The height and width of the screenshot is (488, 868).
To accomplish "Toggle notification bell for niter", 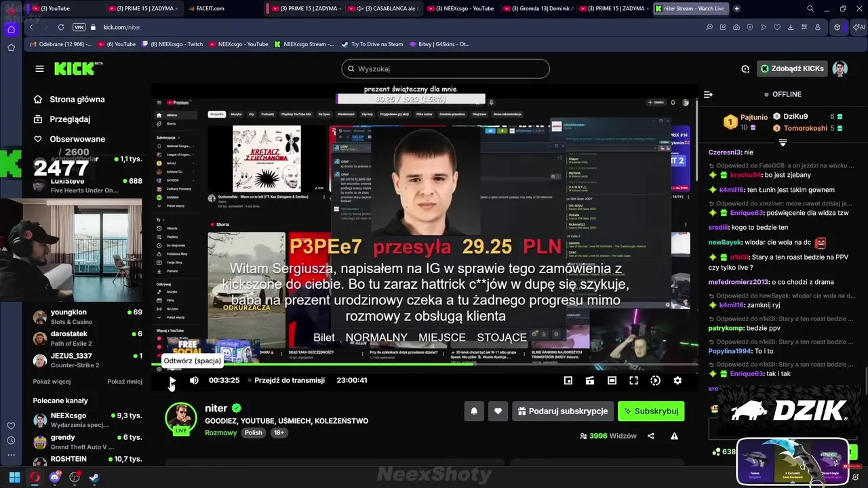I will coord(474,411).
